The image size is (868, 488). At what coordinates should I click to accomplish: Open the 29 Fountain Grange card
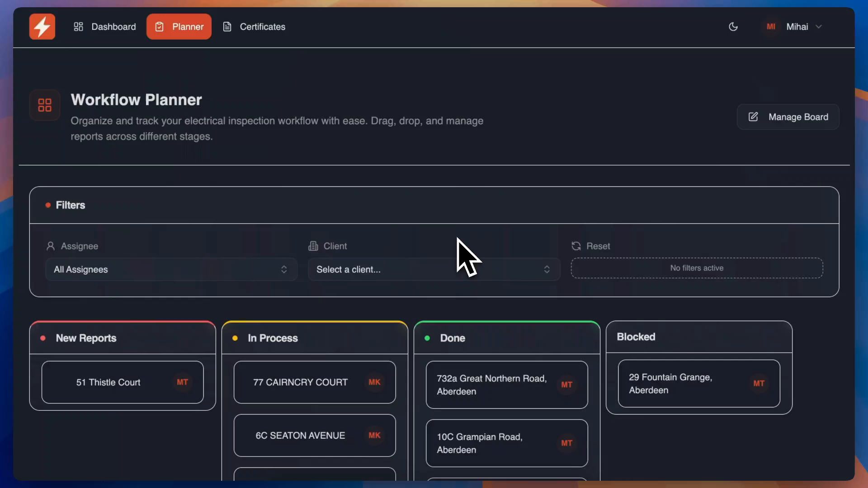(699, 384)
